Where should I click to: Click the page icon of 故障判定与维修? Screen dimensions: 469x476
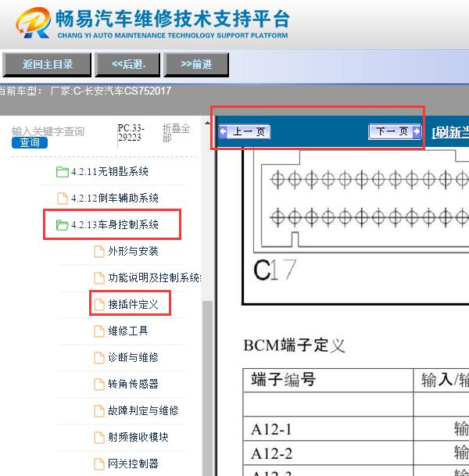(99, 410)
